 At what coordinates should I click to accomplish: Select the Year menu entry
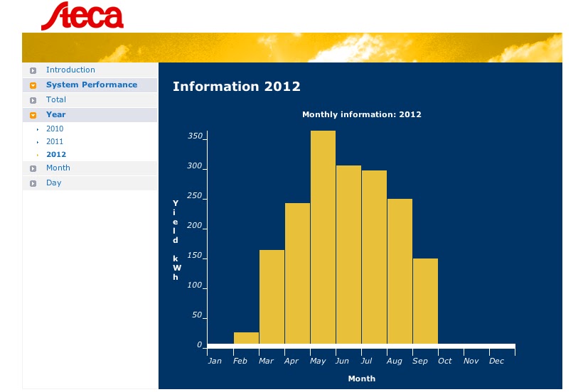pyautogui.click(x=55, y=114)
